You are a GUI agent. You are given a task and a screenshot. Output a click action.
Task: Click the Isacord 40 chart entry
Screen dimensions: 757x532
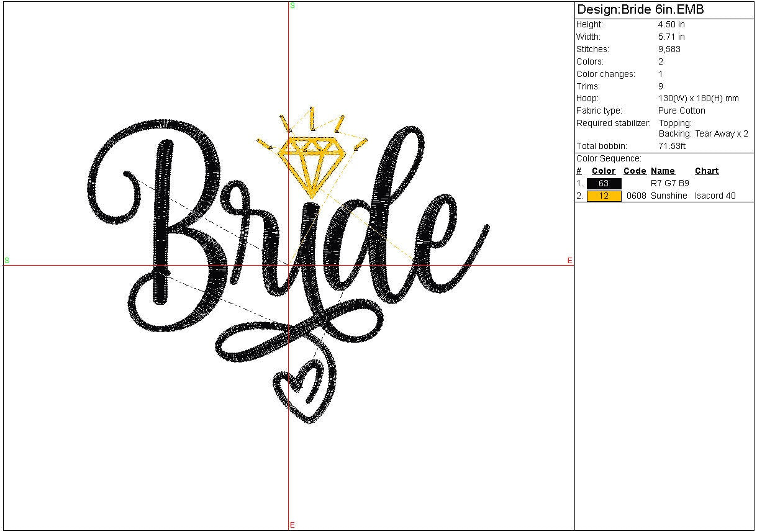pos(715,196)
